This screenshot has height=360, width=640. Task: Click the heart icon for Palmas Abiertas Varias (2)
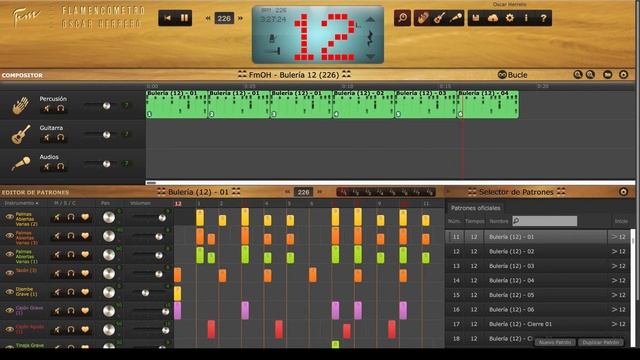pyautogui.click(x=85, y=217)
